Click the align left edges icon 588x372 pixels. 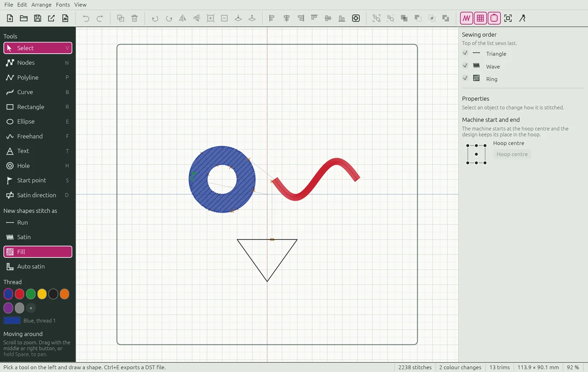272,18
